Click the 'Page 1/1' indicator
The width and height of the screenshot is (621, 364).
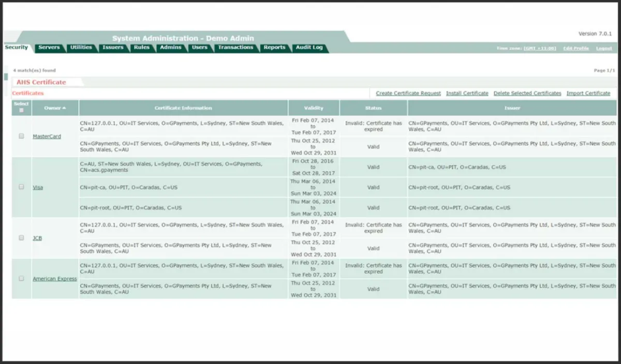coord(604,70)
